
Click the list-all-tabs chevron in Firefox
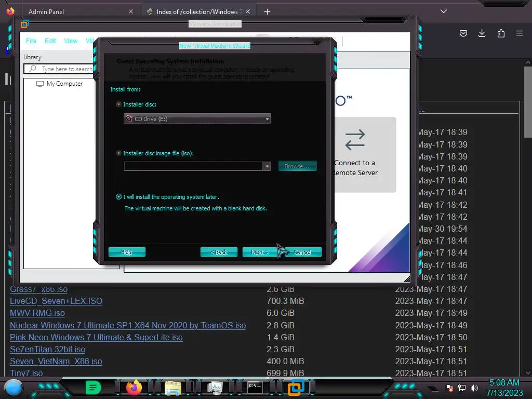(x=444, y=11)
